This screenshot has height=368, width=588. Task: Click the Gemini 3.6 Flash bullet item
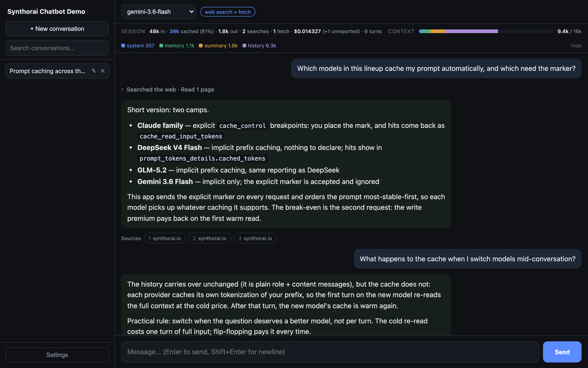(258, 181)
